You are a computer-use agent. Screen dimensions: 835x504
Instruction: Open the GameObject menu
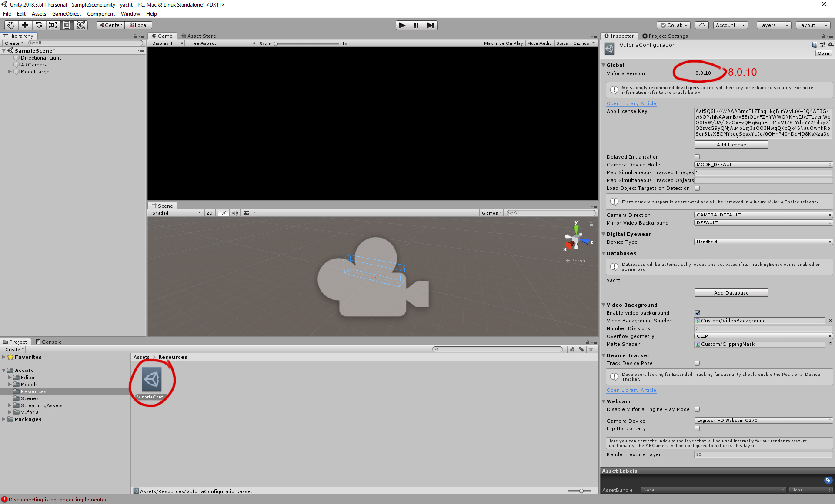66,14
